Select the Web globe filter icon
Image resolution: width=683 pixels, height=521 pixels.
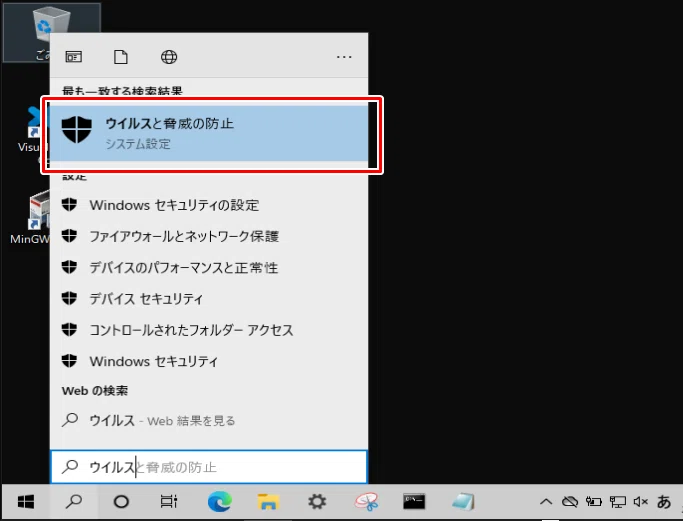tap(169, 57)
